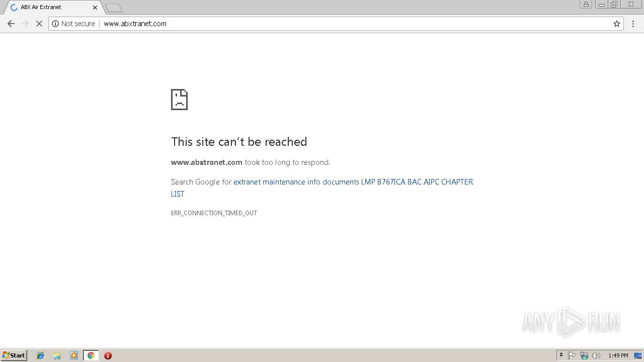Open the Chrome three-dot menu
644x362 pixels.
pos(633,24)
